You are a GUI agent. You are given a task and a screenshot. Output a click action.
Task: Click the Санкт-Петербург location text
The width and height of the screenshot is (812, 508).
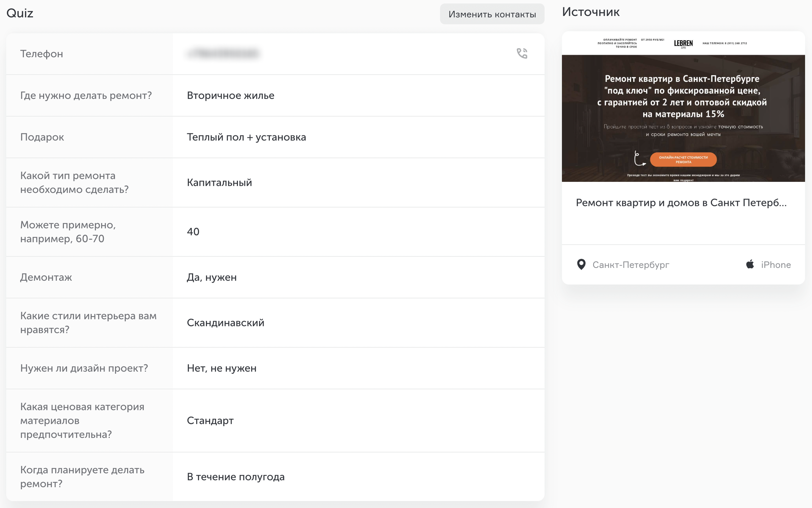630,265
